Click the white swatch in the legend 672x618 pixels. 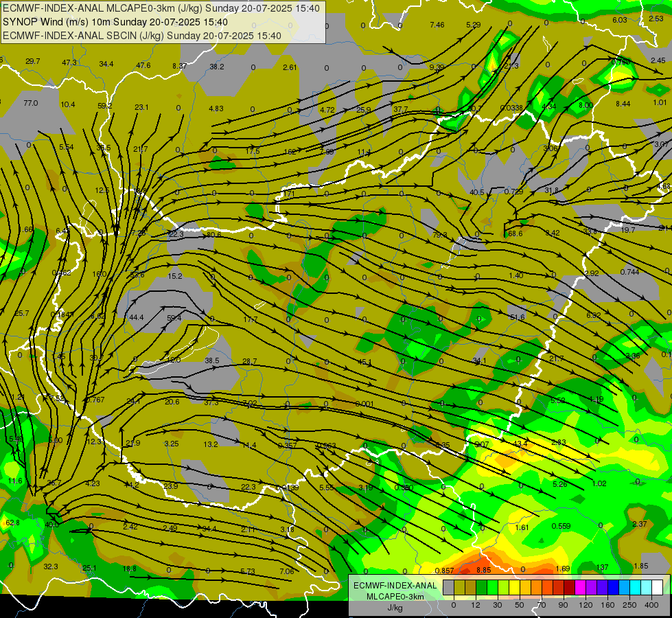[x=657, y=587]
